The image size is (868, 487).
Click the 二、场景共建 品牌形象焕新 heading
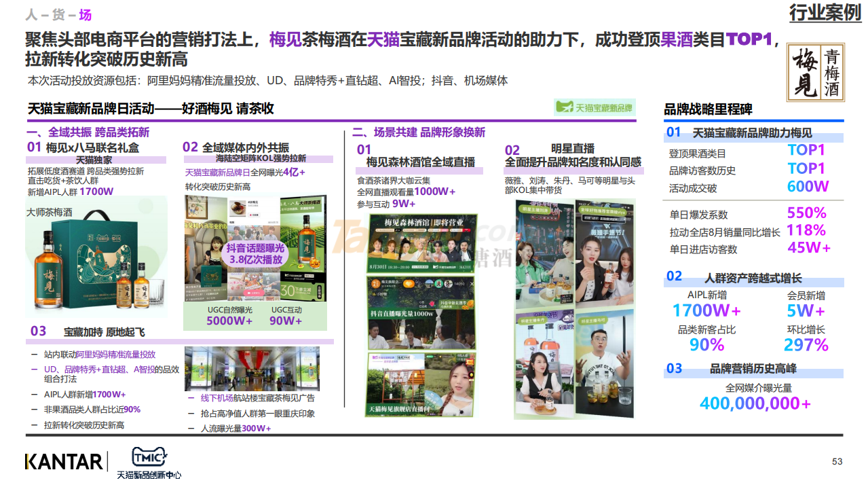click(x=419, y=132)
